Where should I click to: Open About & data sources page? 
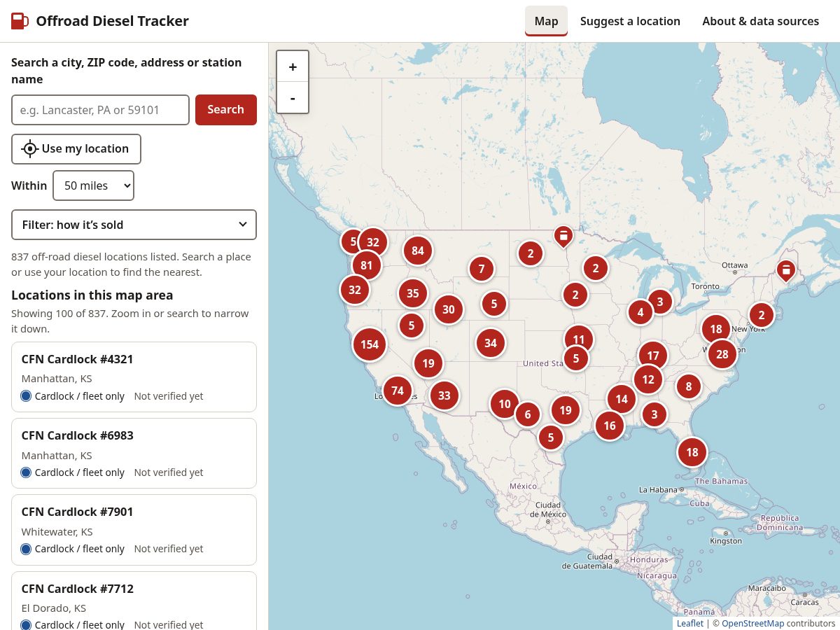[760, 21]
